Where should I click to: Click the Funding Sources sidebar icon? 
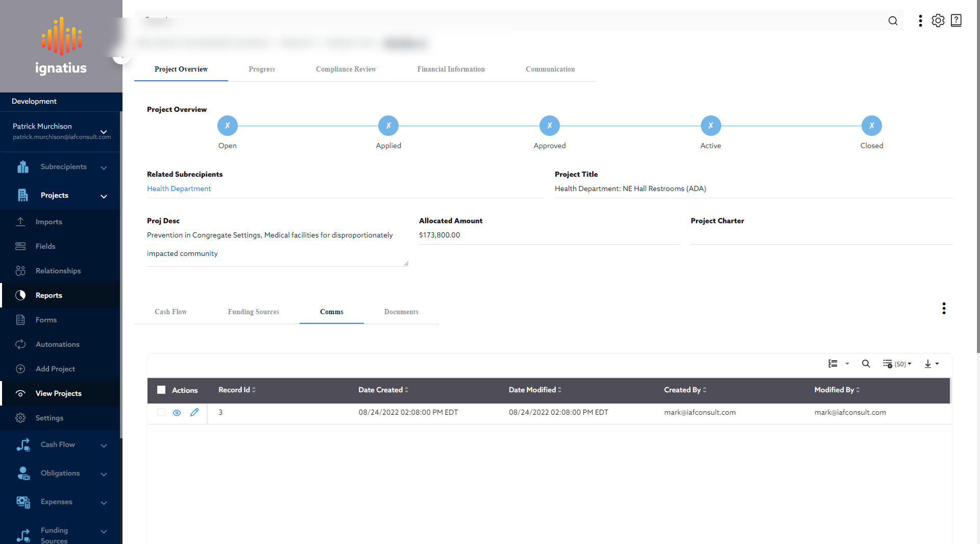click(x=23, y=535)
